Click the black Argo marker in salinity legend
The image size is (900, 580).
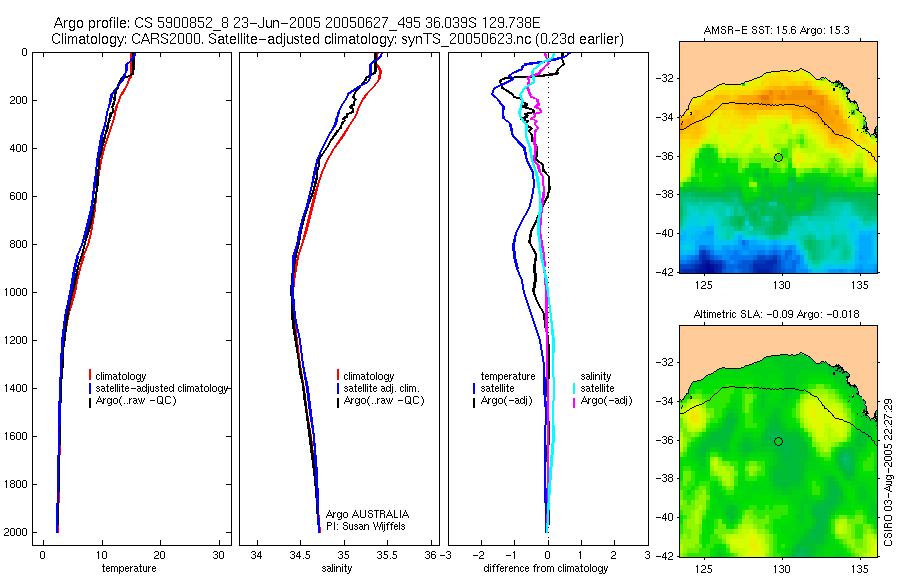[338, 401]
